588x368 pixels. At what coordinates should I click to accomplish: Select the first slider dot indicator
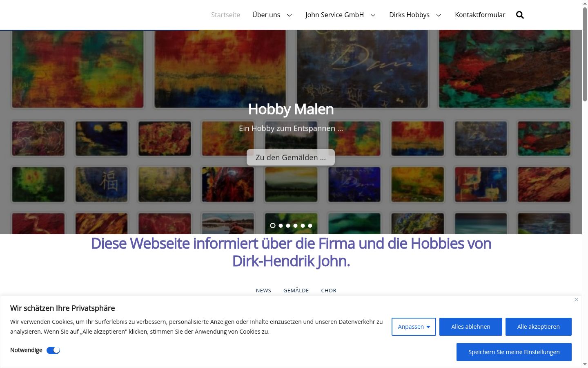click(273, 226)
